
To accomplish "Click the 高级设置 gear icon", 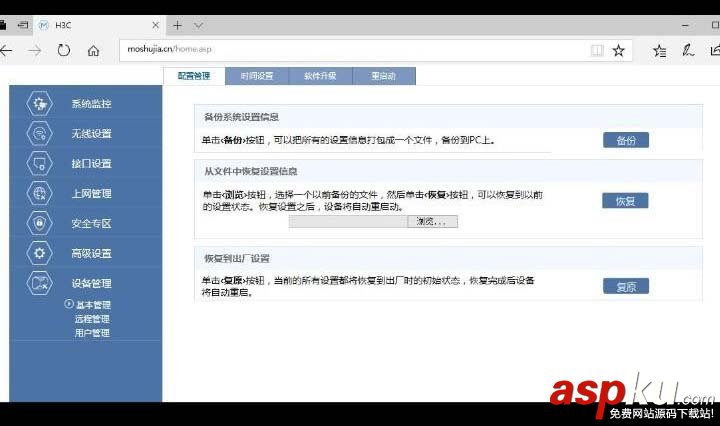I will (x=39, y=253).
